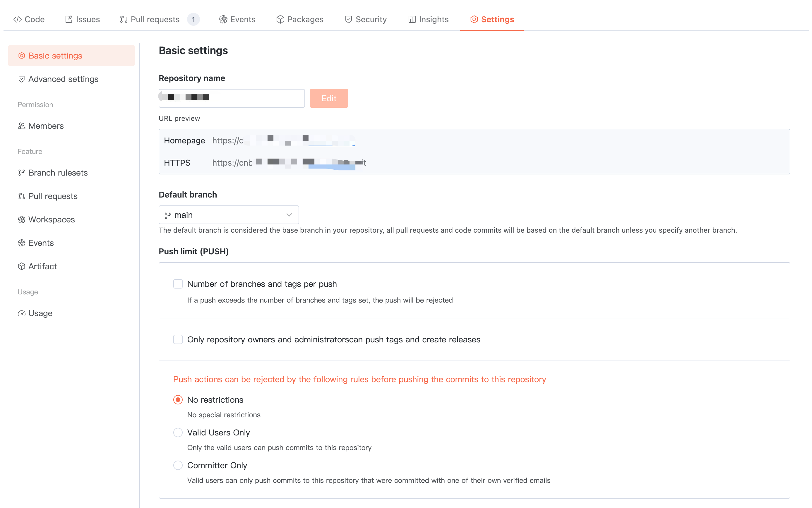Image resolution: width=812 pixels, height=508 pixels.
Task: Open Workspaces in the sidebar
Action: 52,220
